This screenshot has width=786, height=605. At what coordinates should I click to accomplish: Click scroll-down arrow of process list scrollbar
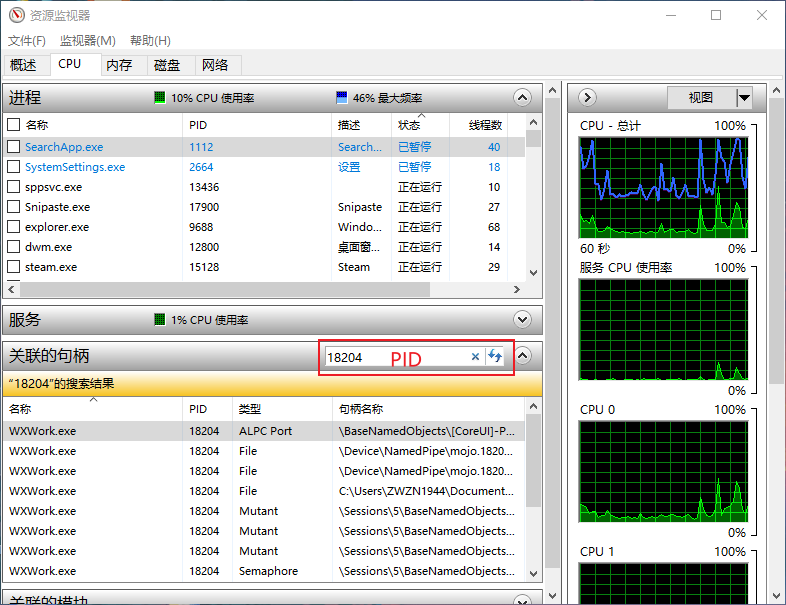click(x=533, y=273)
